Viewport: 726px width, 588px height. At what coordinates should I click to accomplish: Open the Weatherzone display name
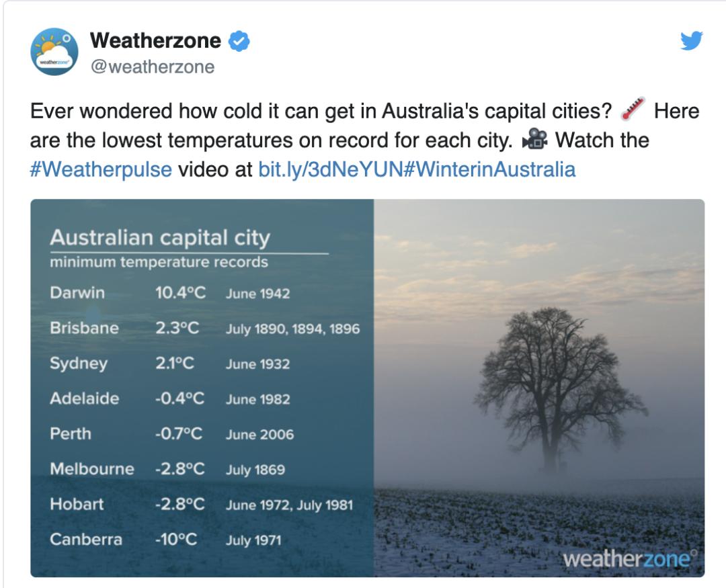tap(155, 41)
